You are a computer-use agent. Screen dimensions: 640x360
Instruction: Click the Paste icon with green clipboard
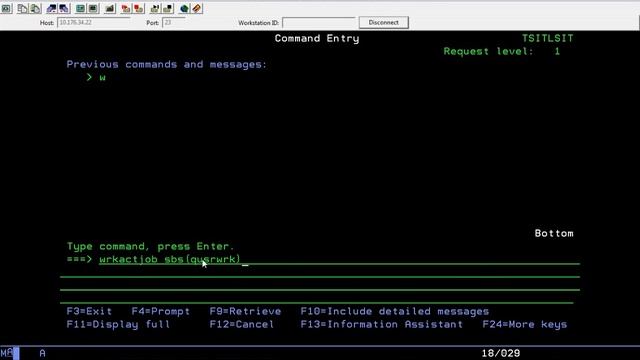[36, 8]
